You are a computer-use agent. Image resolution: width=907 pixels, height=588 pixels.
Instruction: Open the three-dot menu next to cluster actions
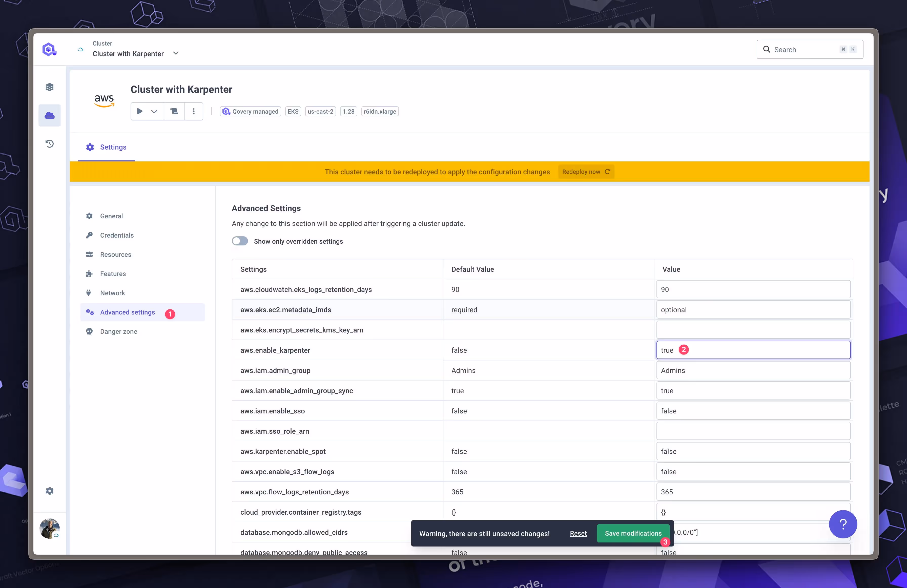pos(194,111)
